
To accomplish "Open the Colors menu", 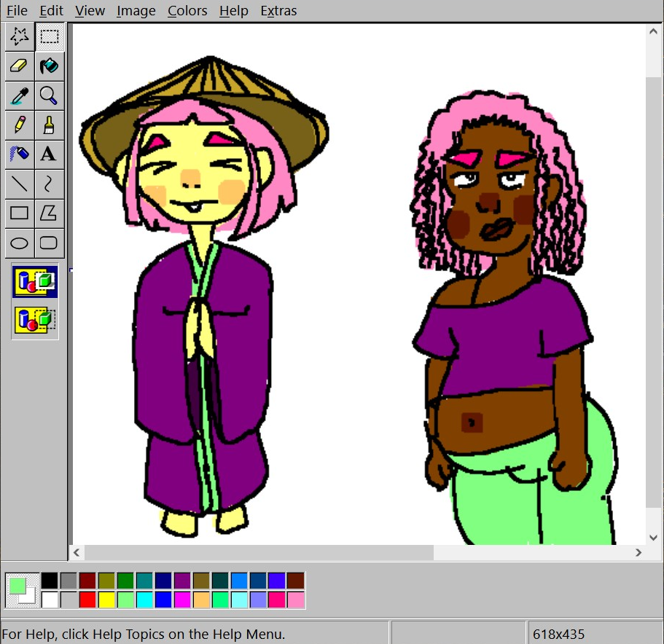I will tap(187, 11).
